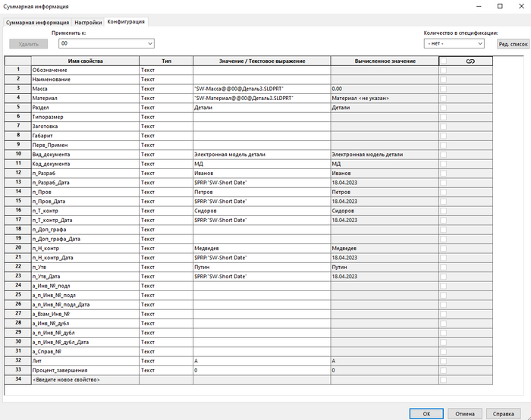Select row number 10 header
Viewport: 531px width, 420px height.
tap(17, 154)
